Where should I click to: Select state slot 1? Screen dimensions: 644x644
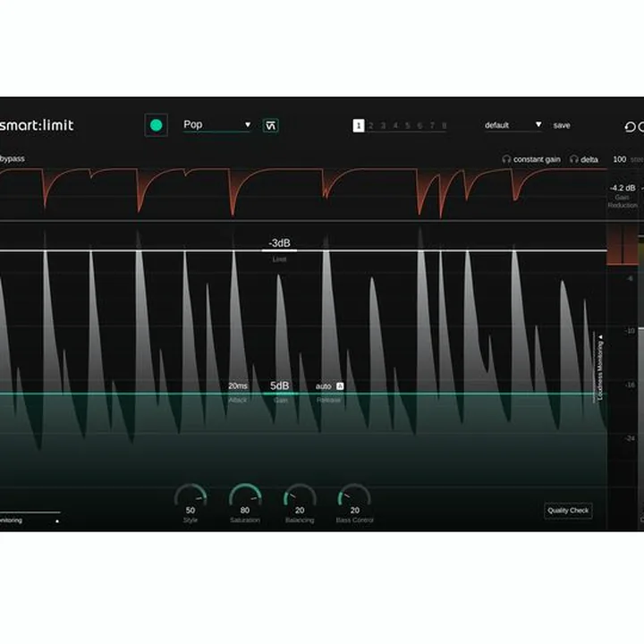(359, 125)
